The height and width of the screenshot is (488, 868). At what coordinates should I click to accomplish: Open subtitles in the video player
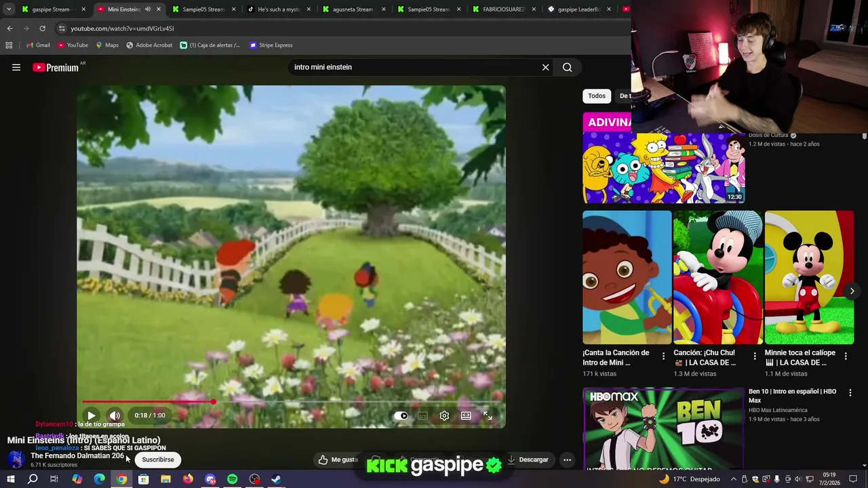pos(422,415)
